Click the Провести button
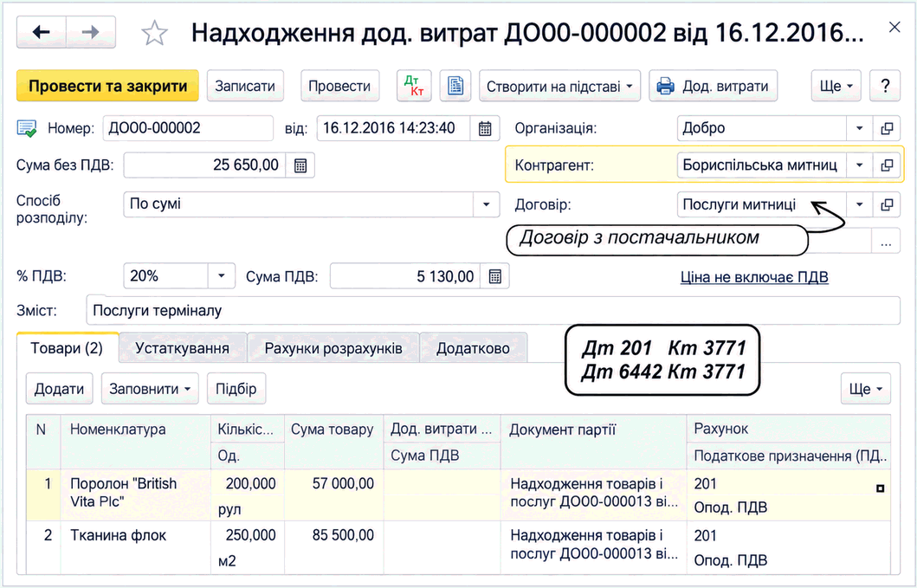This screenshot has height=588, width=917. (x=339, y=86)
